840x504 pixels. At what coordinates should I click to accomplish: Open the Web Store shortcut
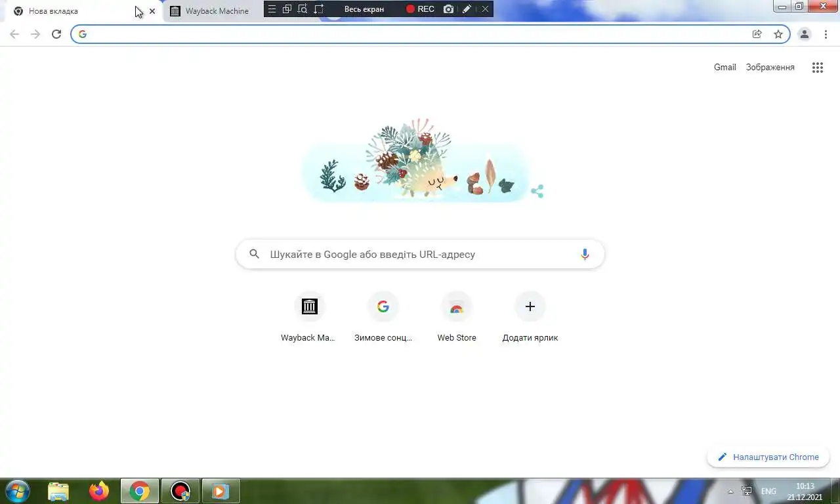[457, 317]
